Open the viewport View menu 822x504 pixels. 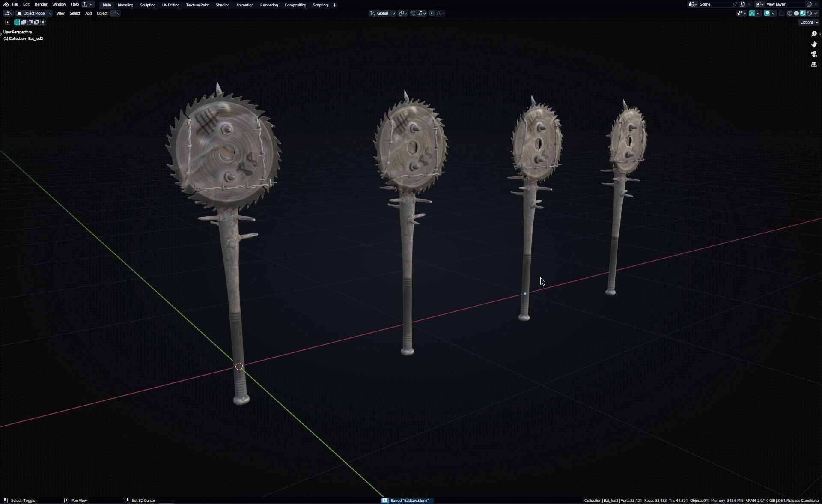click(x=60, y=13)
